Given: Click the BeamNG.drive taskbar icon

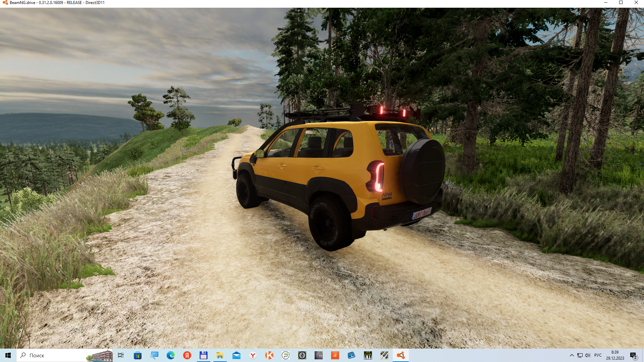Looking at the screenshot, I should (x=400, y=355).
